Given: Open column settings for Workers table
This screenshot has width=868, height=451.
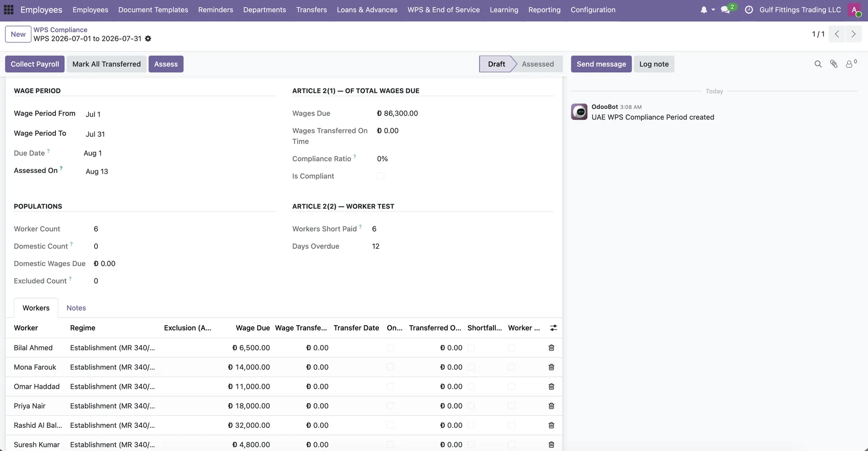Looking at the screenshot, I should coord(554,328).
